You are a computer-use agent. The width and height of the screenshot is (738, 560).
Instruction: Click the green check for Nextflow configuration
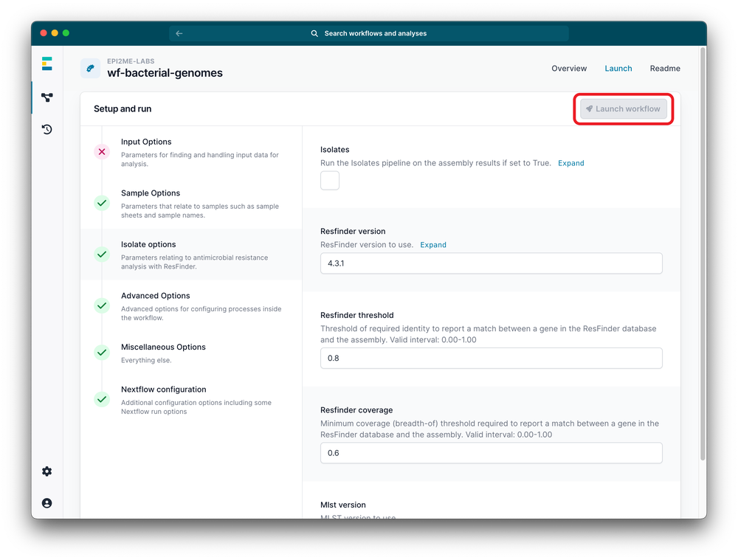coord(102,399)
